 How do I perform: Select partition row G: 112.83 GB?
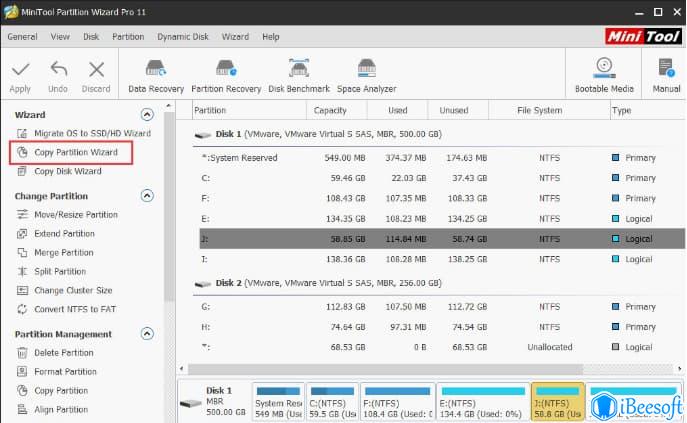[442, 306]
